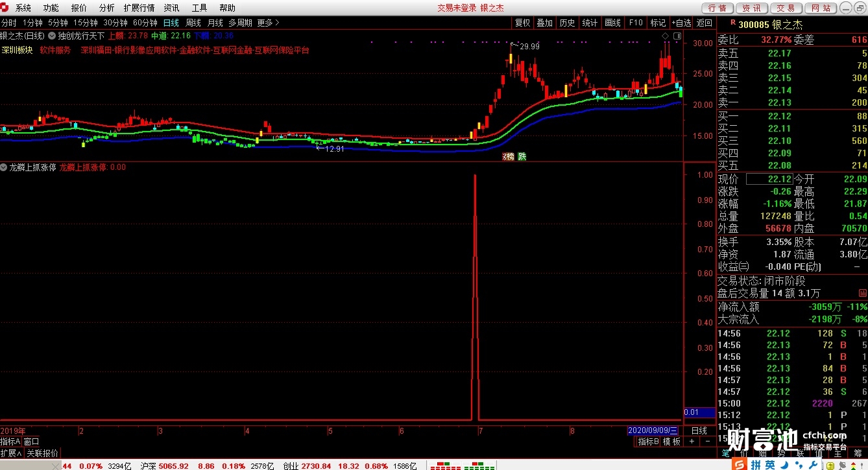Click the 网站 button
The height and width of the screenshot is (470, 868).
pos(820,8)
